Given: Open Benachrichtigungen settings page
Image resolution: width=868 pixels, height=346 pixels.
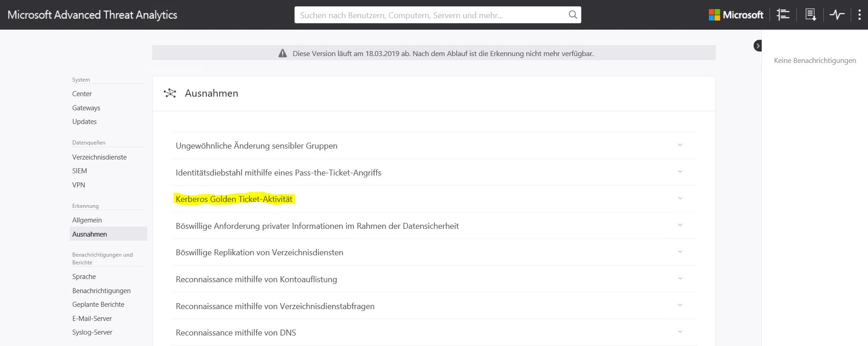Looking at the screenshot, I should pyautogui.click(x=101, y=291).
